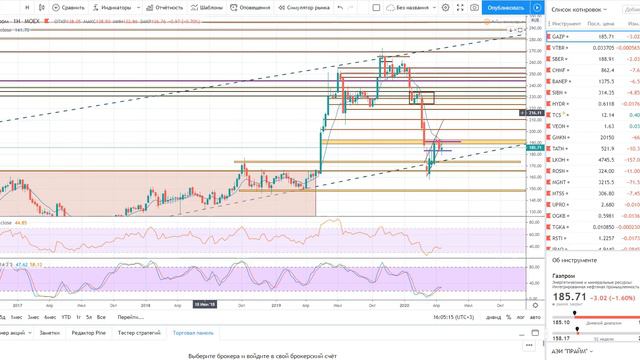Open the three-dots menu in the bottom panel
Viewport: 640px width, 360px height.
coord(529,345)
